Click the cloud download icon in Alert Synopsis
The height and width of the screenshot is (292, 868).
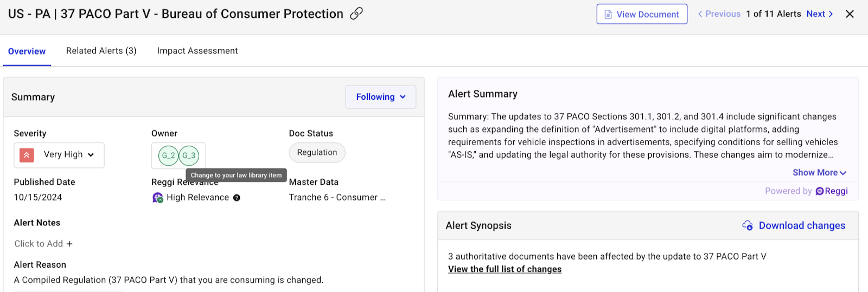click(747, 225)
